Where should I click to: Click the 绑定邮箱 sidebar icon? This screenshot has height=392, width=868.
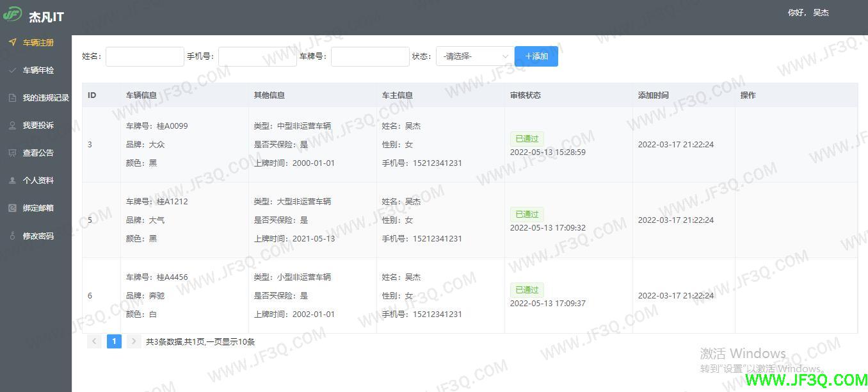(12, 208)
